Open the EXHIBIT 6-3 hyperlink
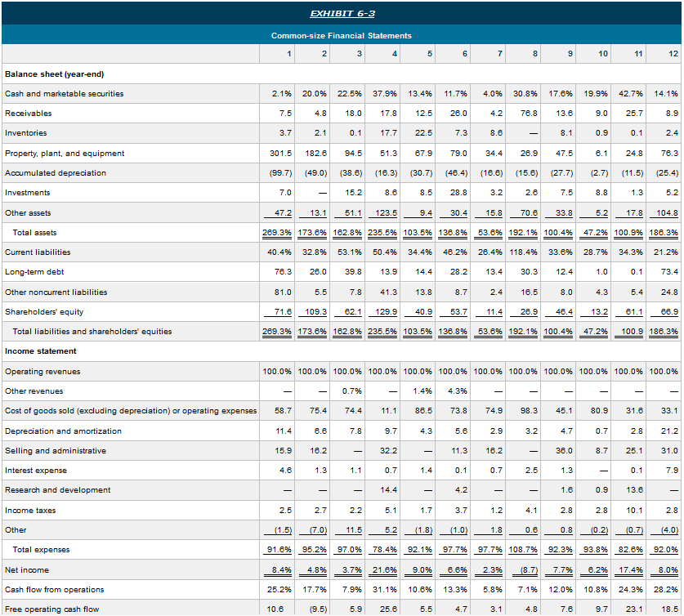Viewport: 684px width, 616px height. click(342, 12)
